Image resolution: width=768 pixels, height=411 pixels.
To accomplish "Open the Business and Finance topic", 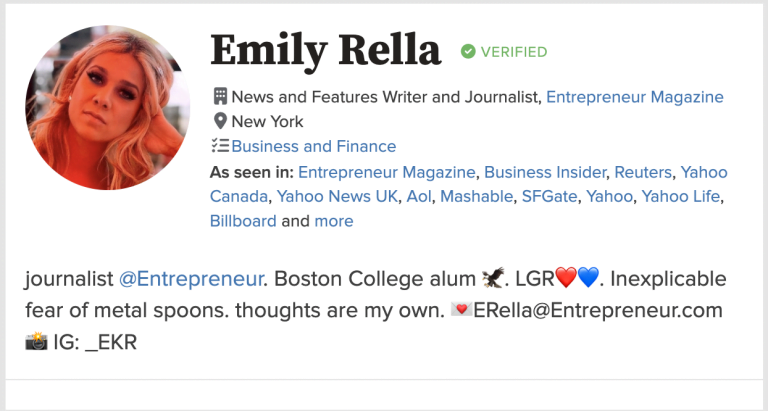I will (x=314, y=146).
